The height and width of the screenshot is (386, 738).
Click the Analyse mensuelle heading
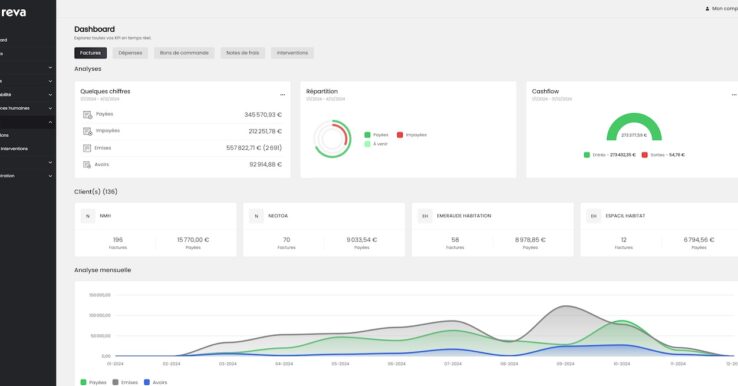tap(103, 270)
